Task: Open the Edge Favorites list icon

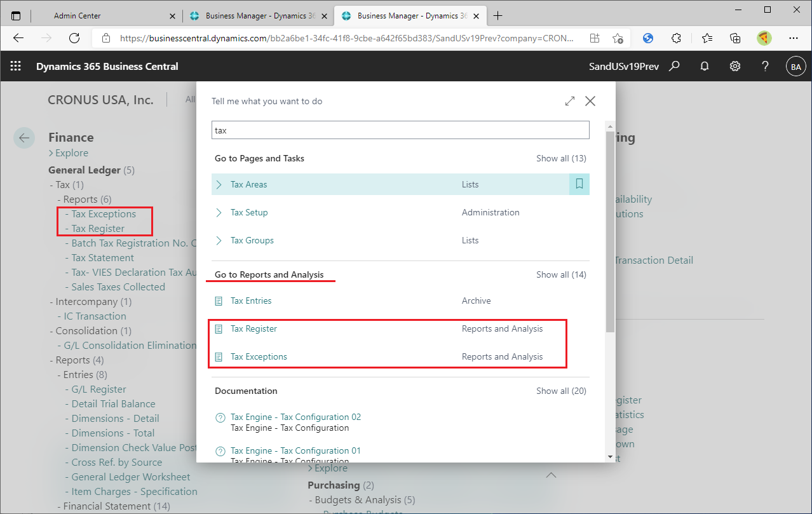Action: pyautogui.click(x=707, y=38)
